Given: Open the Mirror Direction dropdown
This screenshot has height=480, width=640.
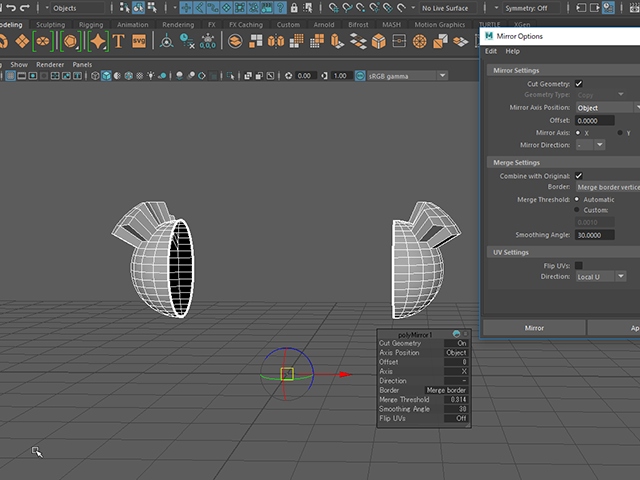Looking at the screenshot, I should pos(590,145).
